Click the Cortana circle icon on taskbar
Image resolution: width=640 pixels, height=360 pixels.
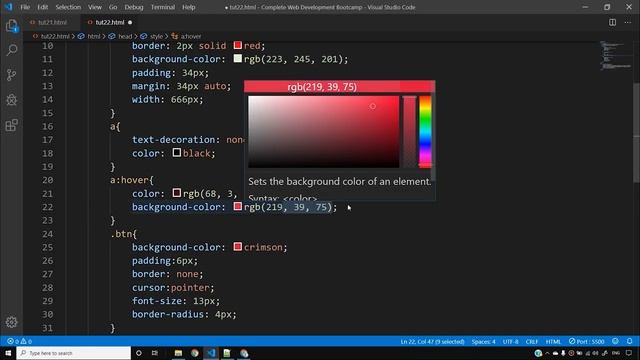point(138,353)
